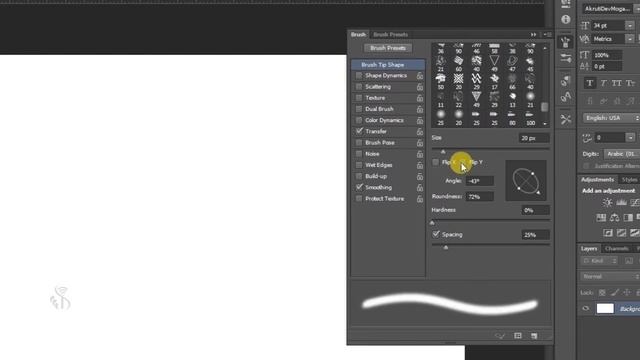Click the brush angle and roundness preview
The width and height of the screenshot is (640, 360).
click(526, 180)
